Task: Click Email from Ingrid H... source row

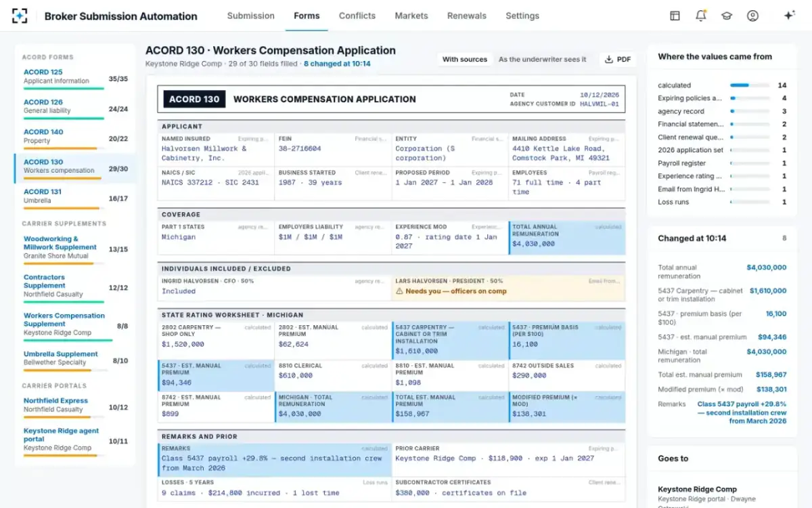Action: pos(722,189)
